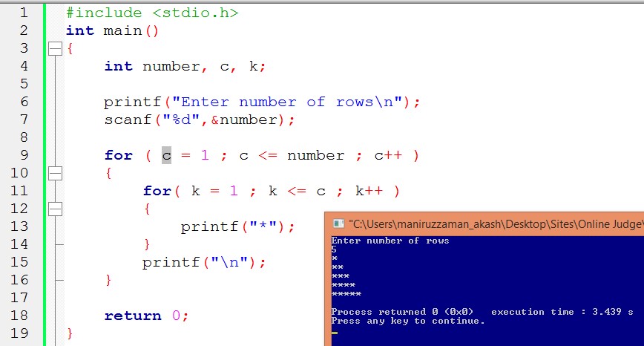The width and height of the screenshot is (644, 346).
Task: Click 'Enter number of rows' in console output
Action: pyautogui.click(x=390, y=241)
